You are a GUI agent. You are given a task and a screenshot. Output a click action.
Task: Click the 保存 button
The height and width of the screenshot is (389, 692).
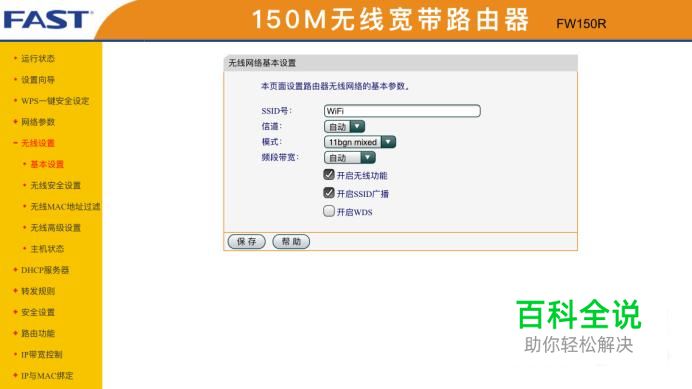tap(247, 242)
